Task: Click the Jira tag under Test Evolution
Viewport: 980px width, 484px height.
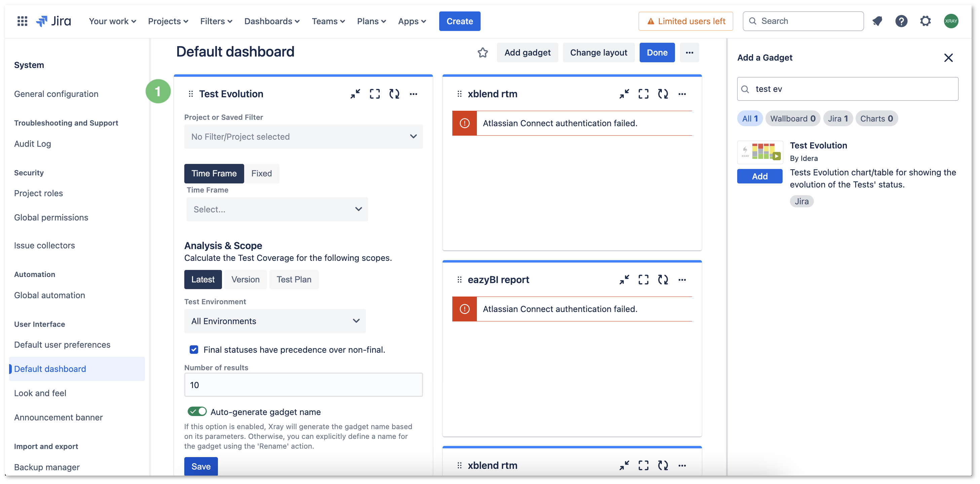Action: (801, 202)
